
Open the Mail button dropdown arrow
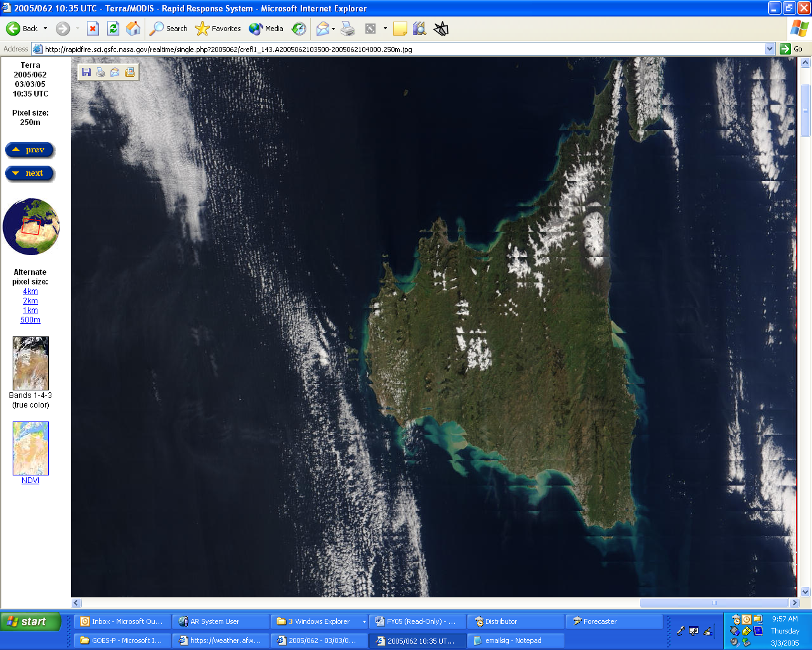(x=333, y=29)
